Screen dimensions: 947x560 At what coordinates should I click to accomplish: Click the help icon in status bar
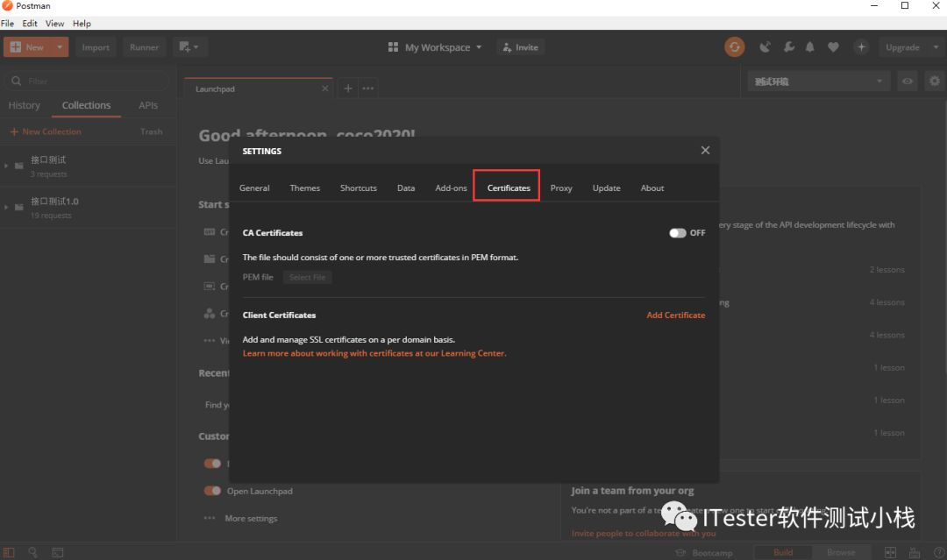(939, 552)
